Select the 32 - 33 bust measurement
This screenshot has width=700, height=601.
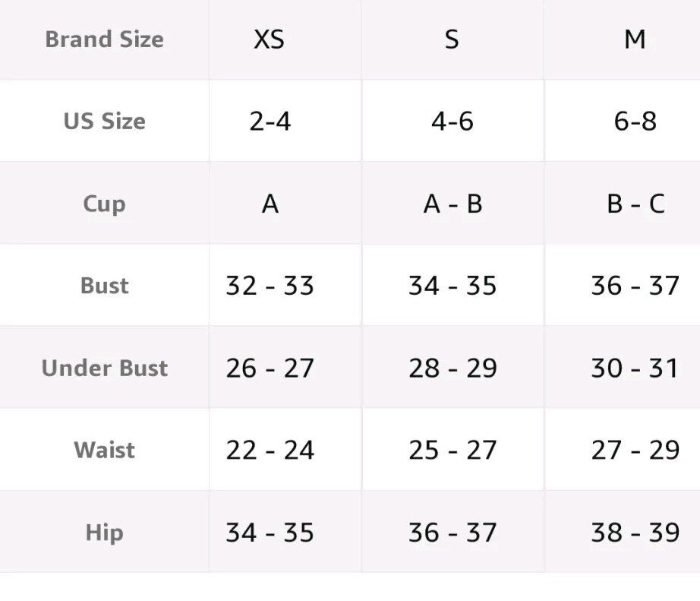270,286
